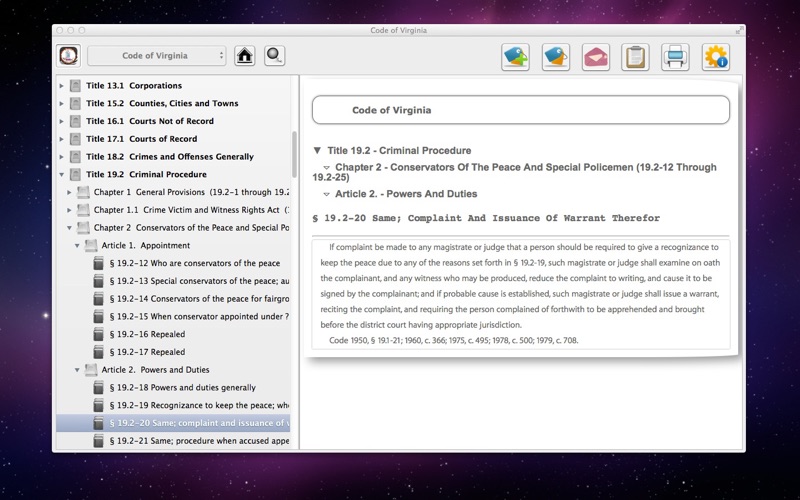Open settings info with the gear icon
This screenshot has height=500, width=800.
coord(716,57)
